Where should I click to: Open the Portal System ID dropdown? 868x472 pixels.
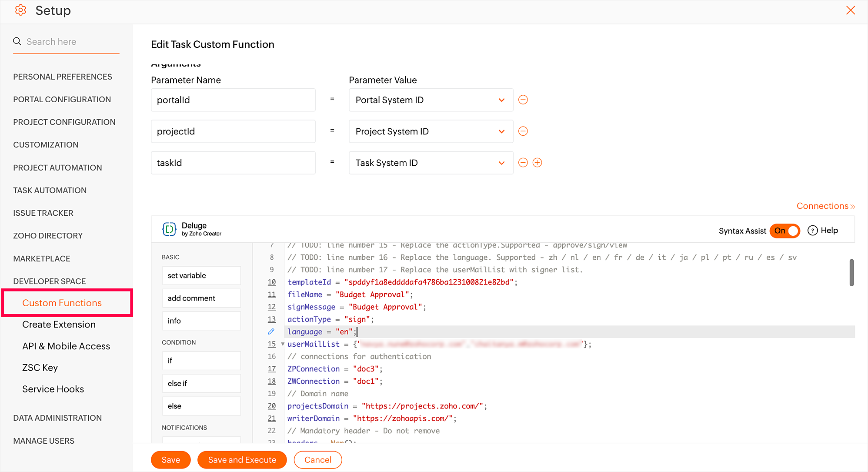[431, 100]
